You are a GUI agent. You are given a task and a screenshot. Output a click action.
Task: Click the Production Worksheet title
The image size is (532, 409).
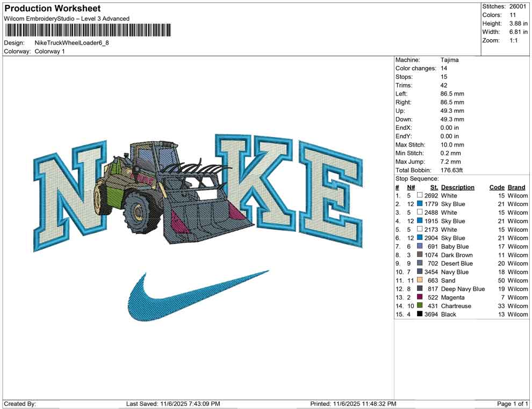tap(52, 8)
